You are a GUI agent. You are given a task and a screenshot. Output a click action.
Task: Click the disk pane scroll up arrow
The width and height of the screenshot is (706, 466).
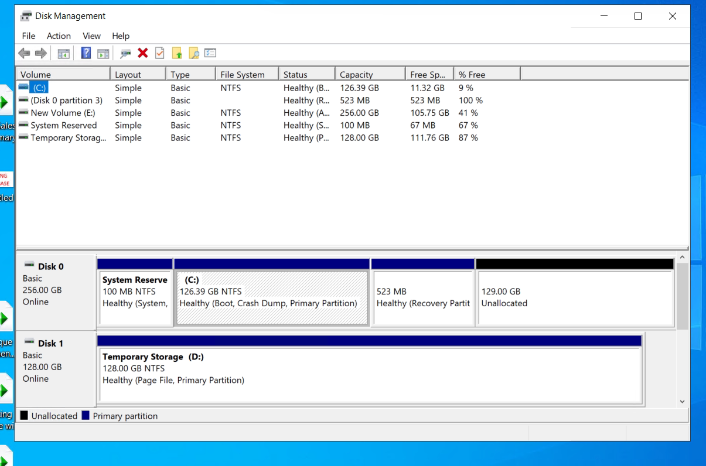point(682,258)
